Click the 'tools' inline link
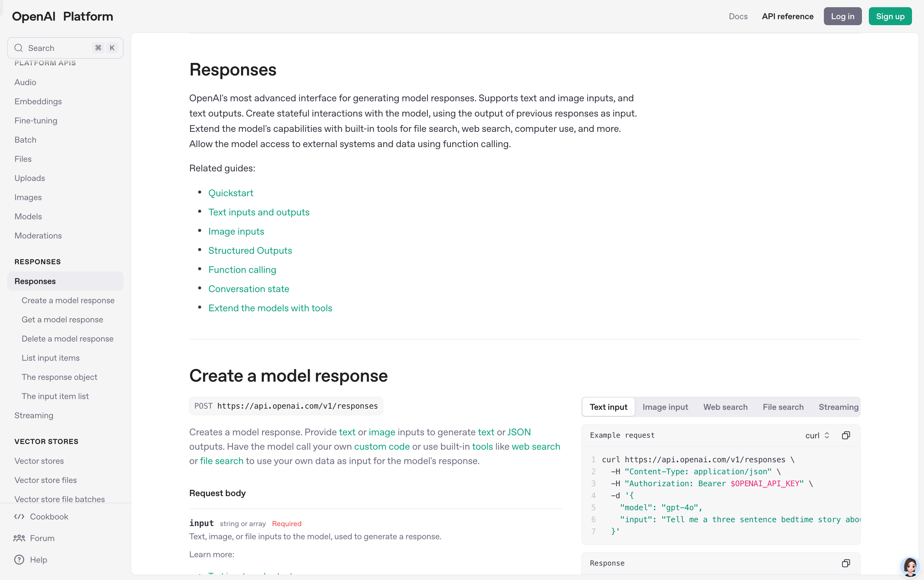The image size is (924, 580). [x=482, y=446]
